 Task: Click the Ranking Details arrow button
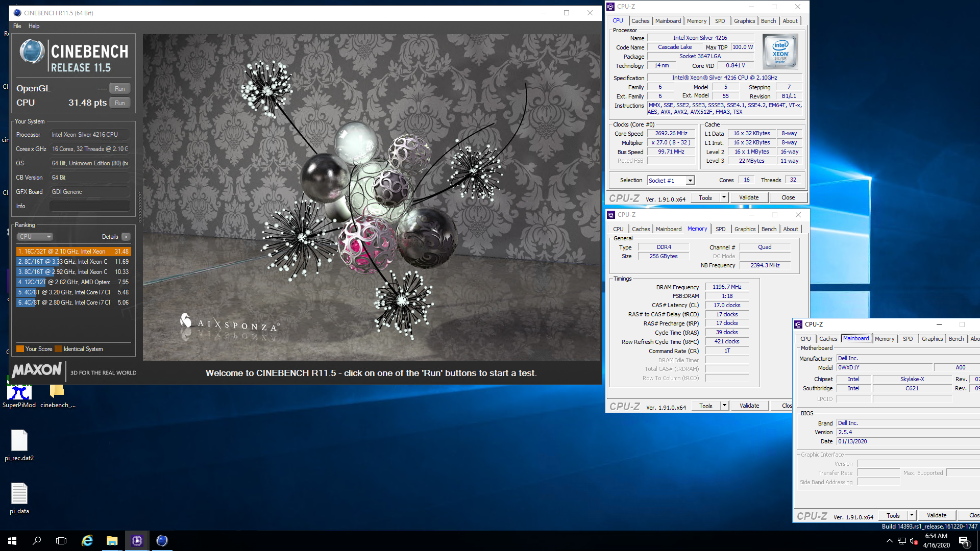point(126,237)
